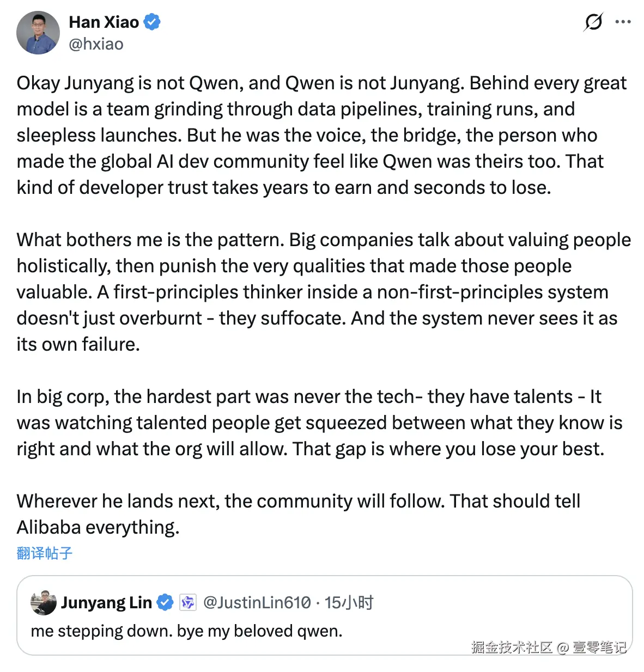Click the 掘金技术社区 watermark text
This screenshot has width=644, height=672.
coord(512,647)
